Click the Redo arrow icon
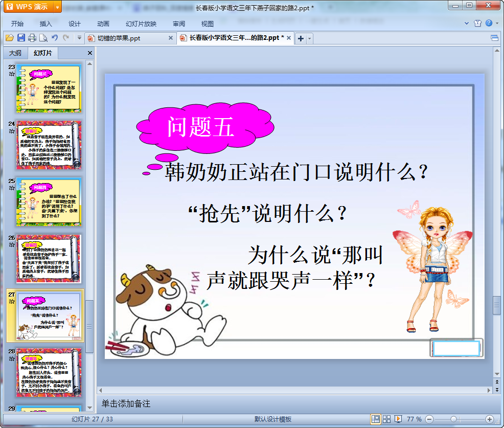 pyautogui.click(x=66, y=38)
